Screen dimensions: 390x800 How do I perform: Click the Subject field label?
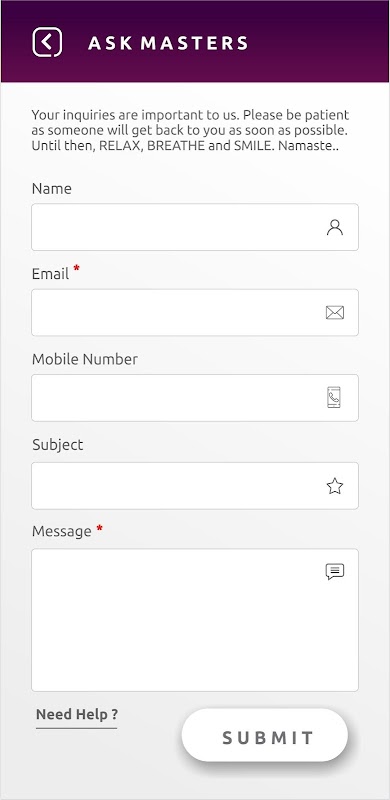click(x=58, y=445)
